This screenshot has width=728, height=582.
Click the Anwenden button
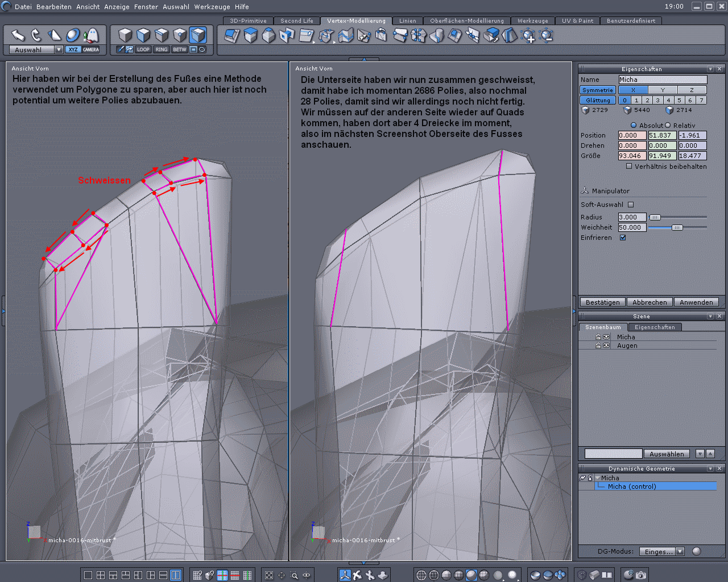[696, 302]
